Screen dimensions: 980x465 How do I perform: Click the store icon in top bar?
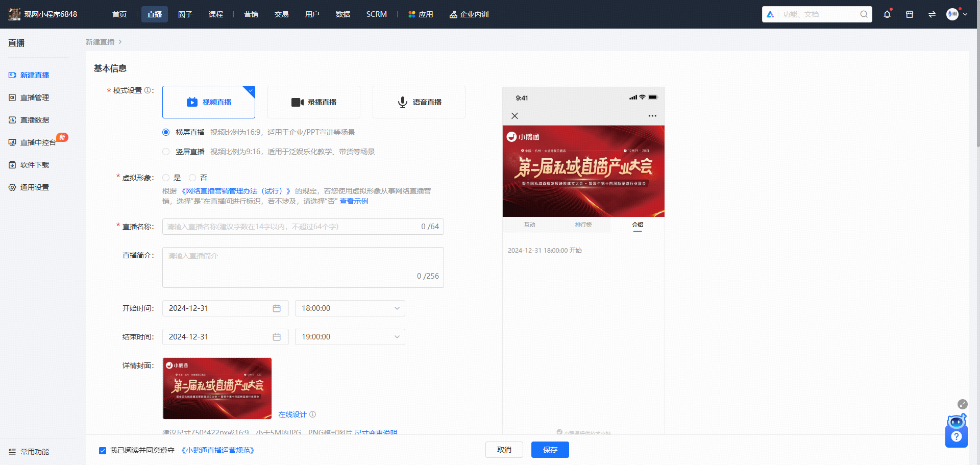click(x=910, y=14)
